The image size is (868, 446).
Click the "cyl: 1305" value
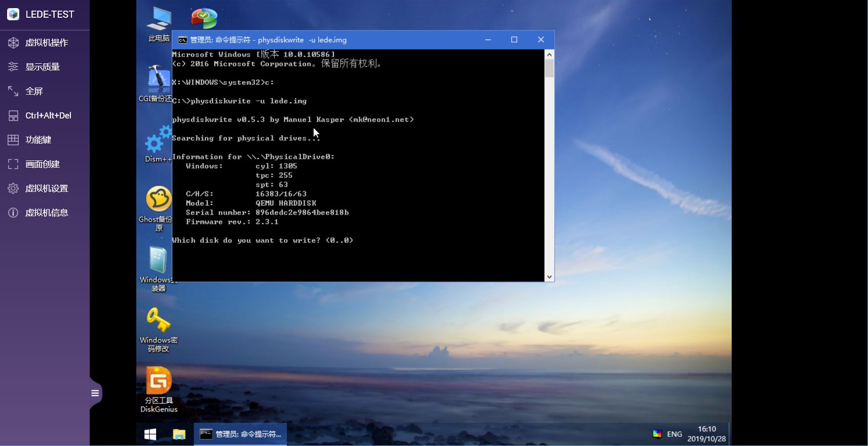276,166
